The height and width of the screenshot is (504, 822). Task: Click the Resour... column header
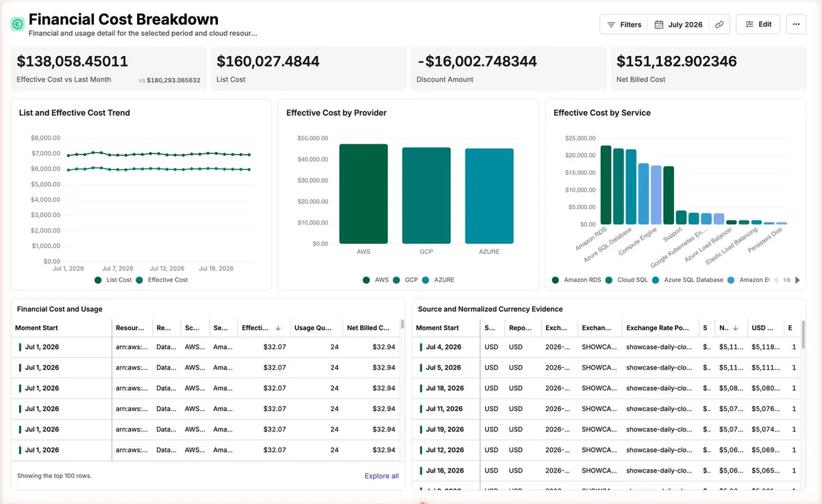tap(132, 328)
